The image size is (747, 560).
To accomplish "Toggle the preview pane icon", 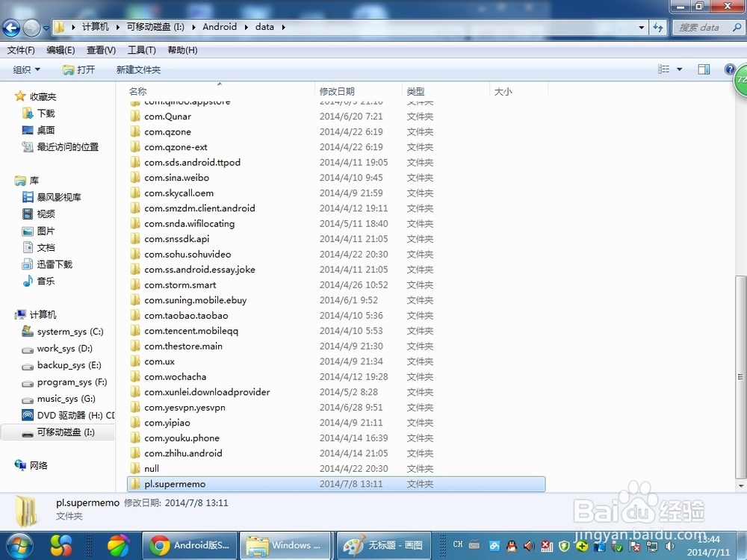I will [x=704, y=69].
